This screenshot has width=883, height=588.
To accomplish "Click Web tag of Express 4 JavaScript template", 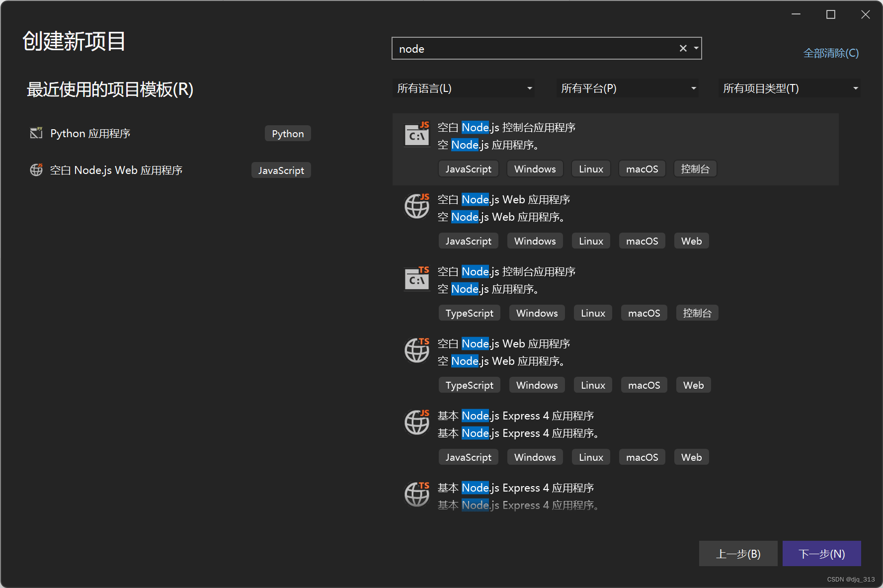I will click(x=691, y=457).
